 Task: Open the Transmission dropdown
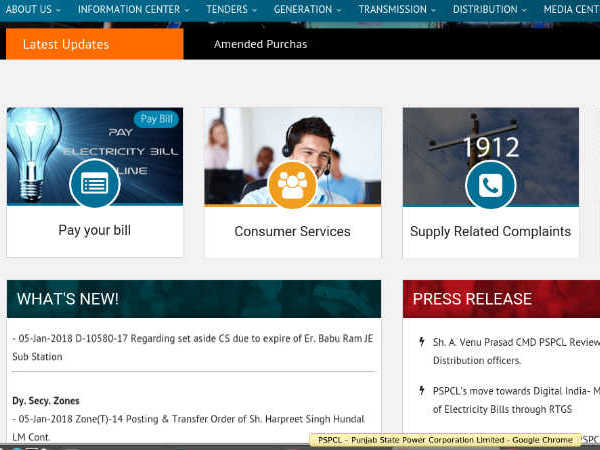(397, 9)
